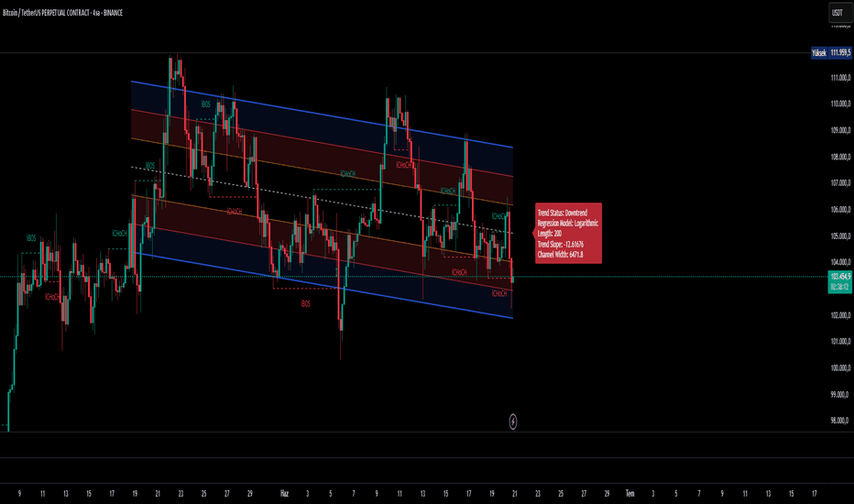Click the Tem month label on time axis
The height and width of the screenshot is (504, 854).
click(630, 494)
